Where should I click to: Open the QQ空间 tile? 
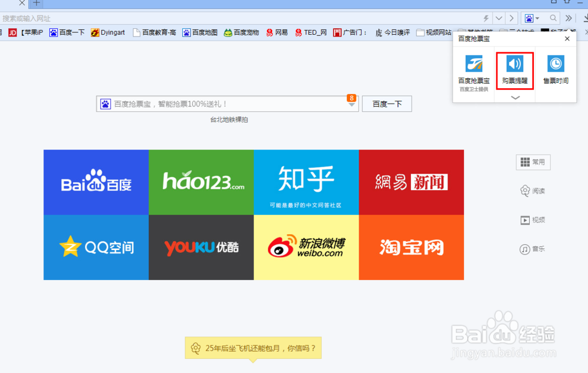coord(96,247)
